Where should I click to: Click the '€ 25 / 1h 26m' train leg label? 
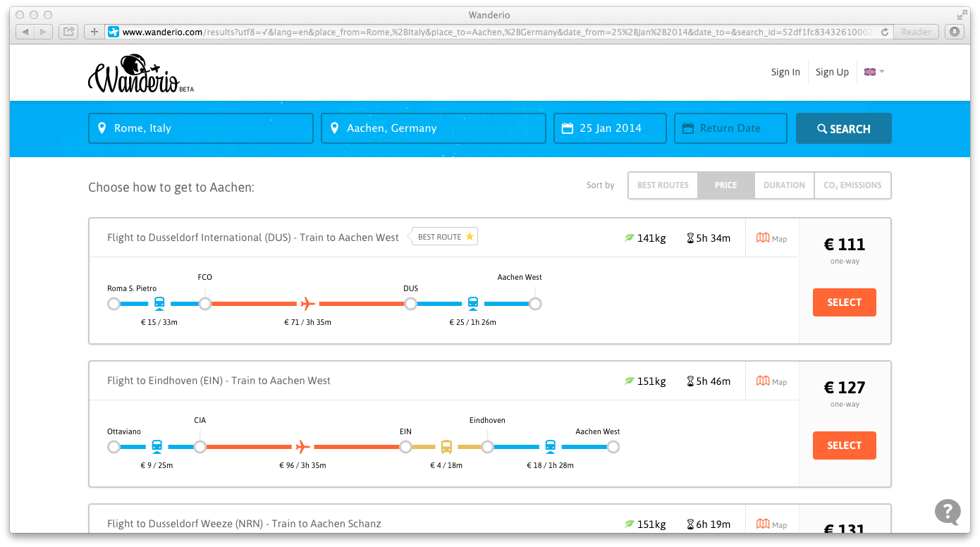click(473, 322)
